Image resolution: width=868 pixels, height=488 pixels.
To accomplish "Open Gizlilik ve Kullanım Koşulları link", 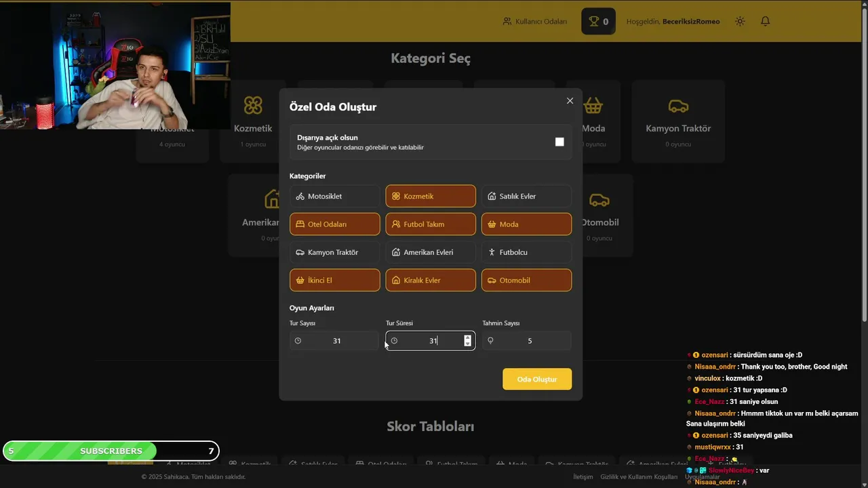I will tap(639, 476).
